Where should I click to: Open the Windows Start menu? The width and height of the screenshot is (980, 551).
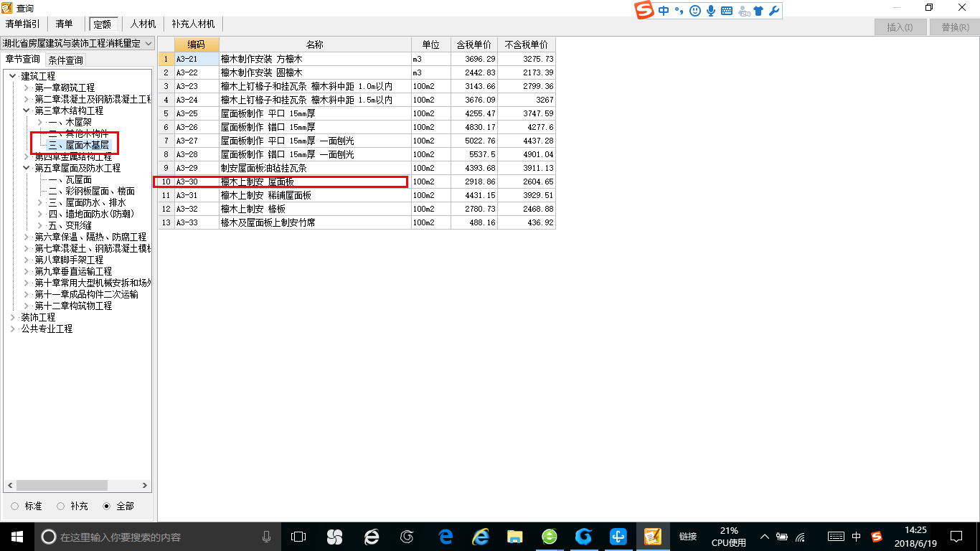coord(17,537)
